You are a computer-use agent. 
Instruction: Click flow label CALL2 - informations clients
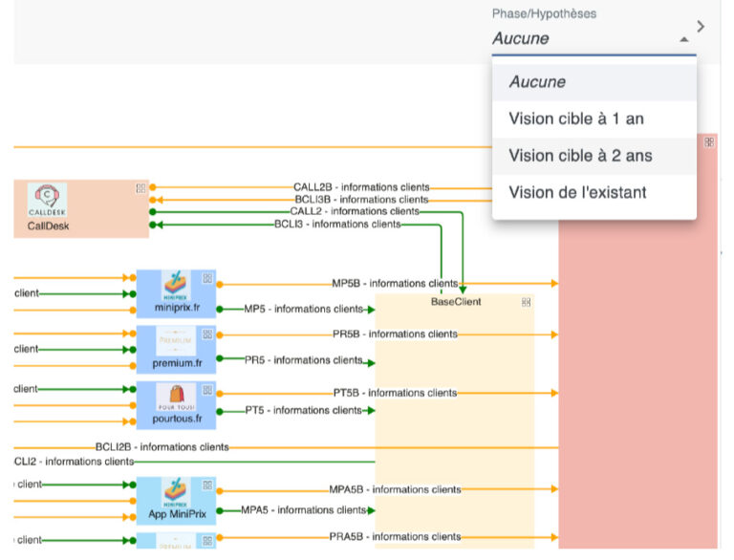(x=355, y=211)
